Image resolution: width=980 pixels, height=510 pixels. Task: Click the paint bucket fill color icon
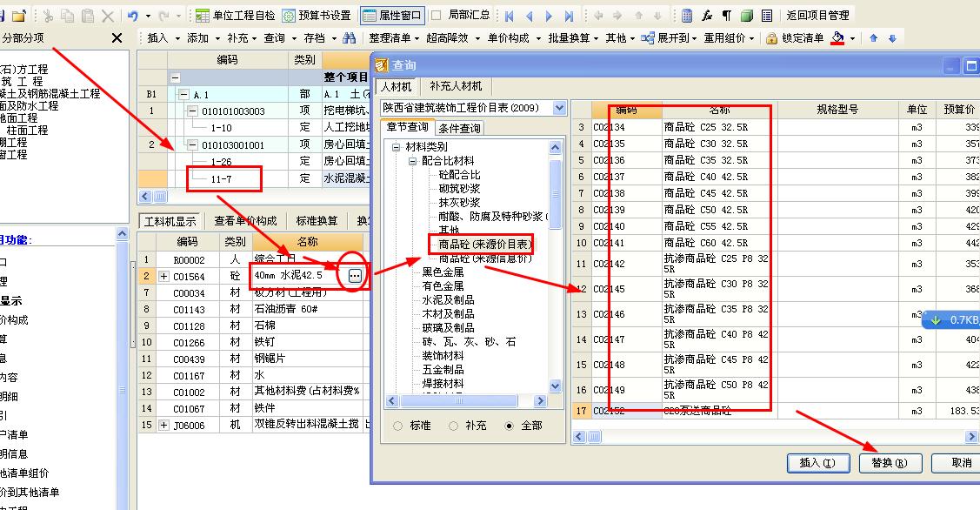837,38
